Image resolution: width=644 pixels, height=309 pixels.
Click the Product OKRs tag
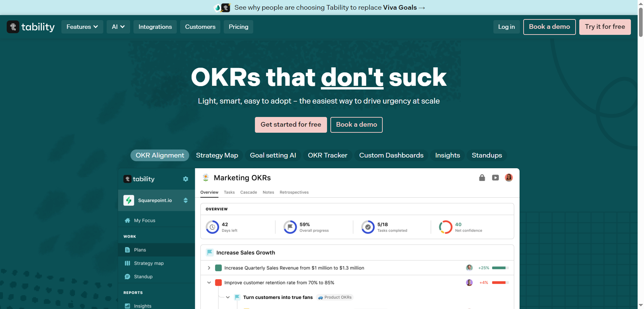335,297
